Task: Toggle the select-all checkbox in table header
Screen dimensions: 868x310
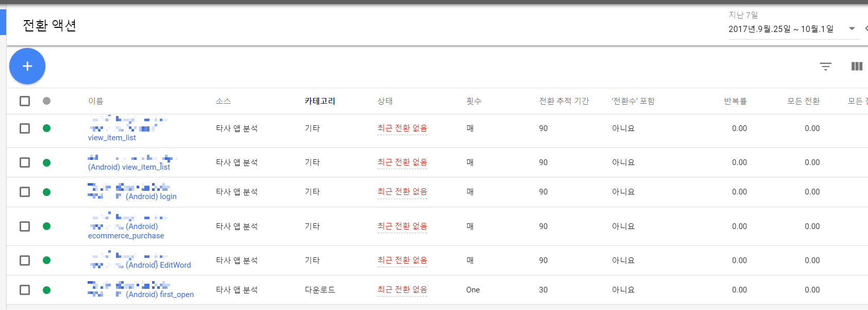Action: (25, 101)
